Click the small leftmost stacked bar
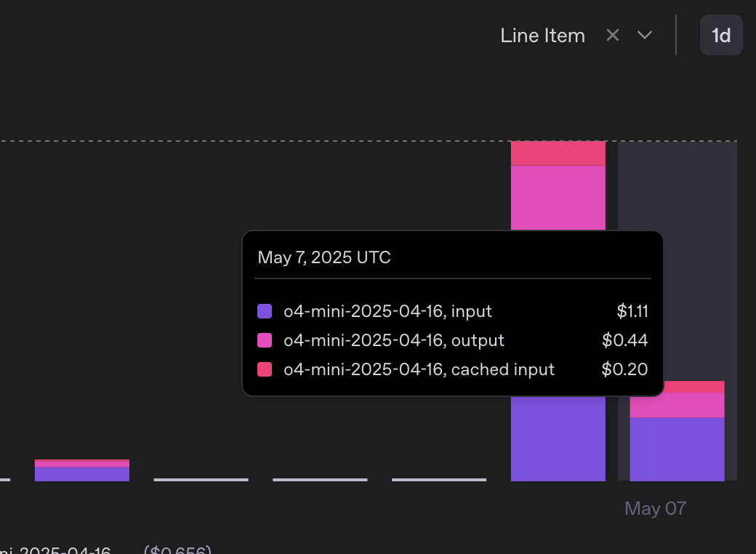 (82, 471)
